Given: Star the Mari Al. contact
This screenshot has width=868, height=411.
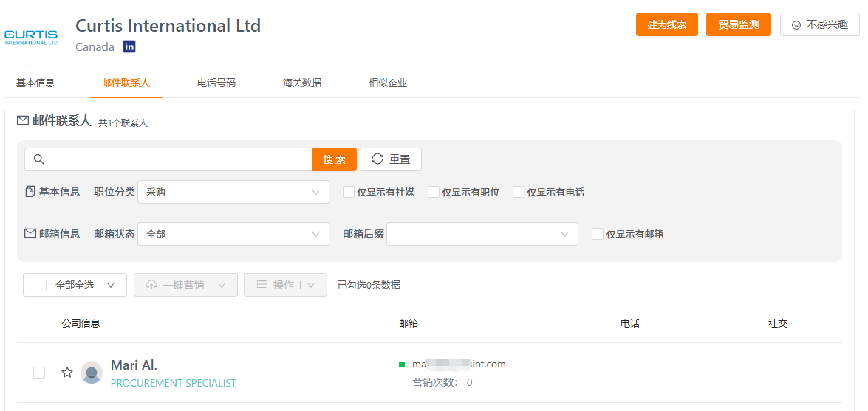Looking at the screenshot, I should point(67,373).
